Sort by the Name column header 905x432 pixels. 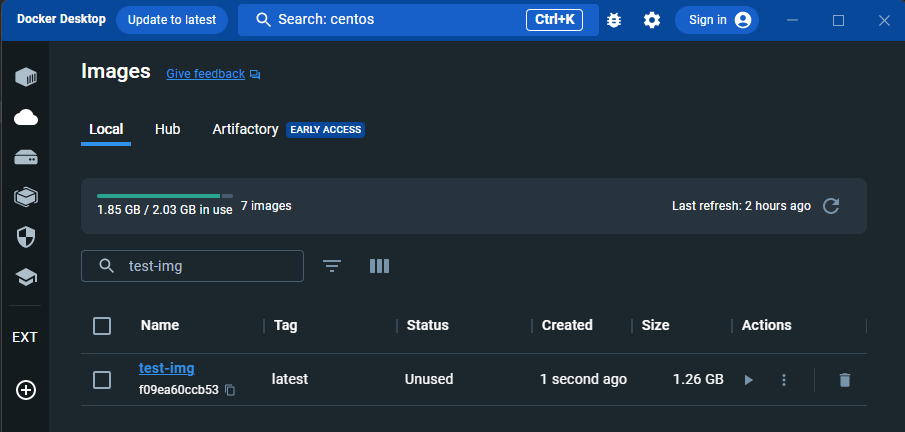160,326
